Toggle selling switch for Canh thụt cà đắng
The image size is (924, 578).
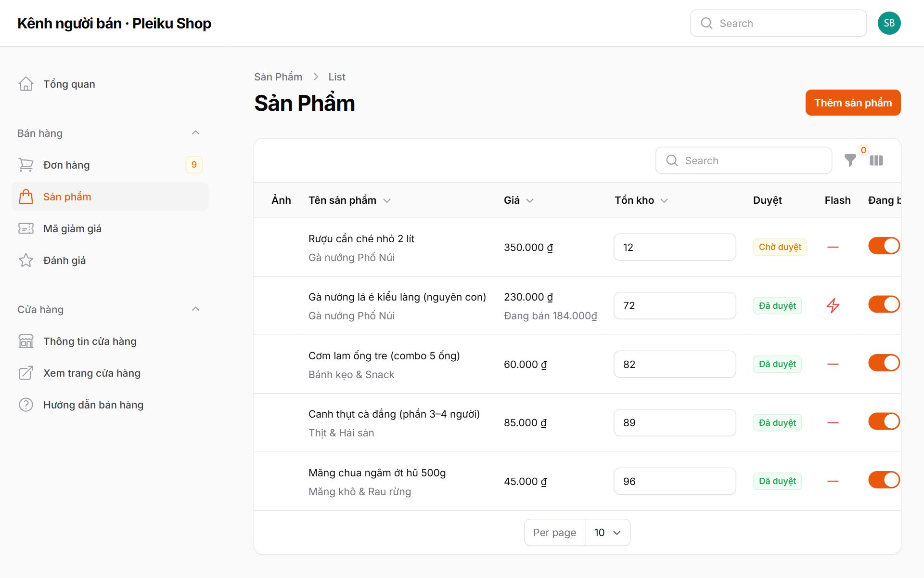884,421
